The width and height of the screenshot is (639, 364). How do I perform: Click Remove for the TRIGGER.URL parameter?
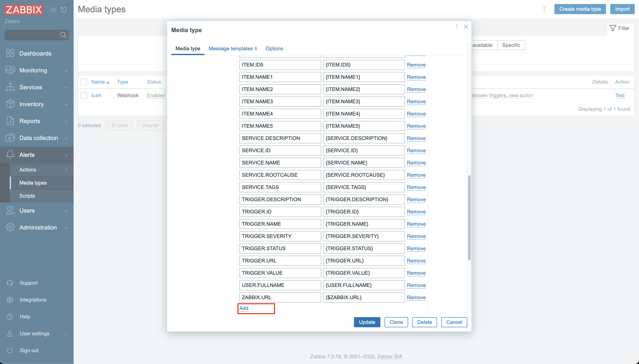click(416, 261)
